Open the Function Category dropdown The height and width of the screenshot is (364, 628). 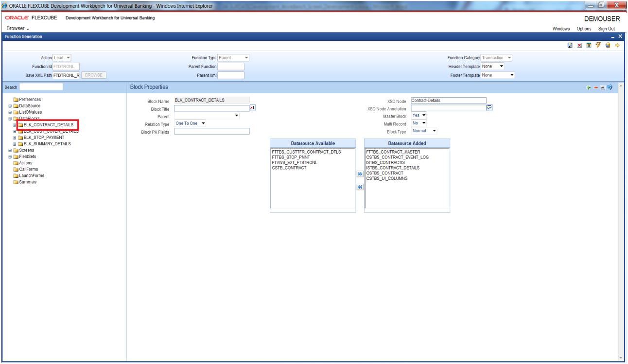497,58
